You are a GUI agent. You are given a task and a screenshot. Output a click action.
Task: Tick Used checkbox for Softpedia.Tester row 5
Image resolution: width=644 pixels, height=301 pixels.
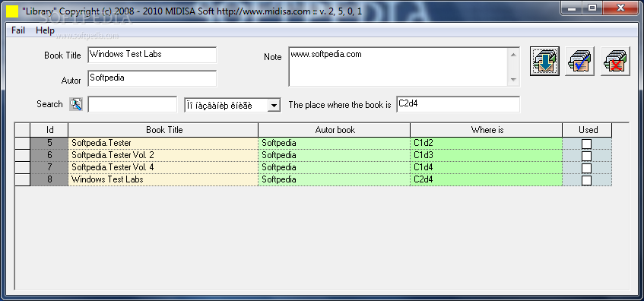click(586, 144)
